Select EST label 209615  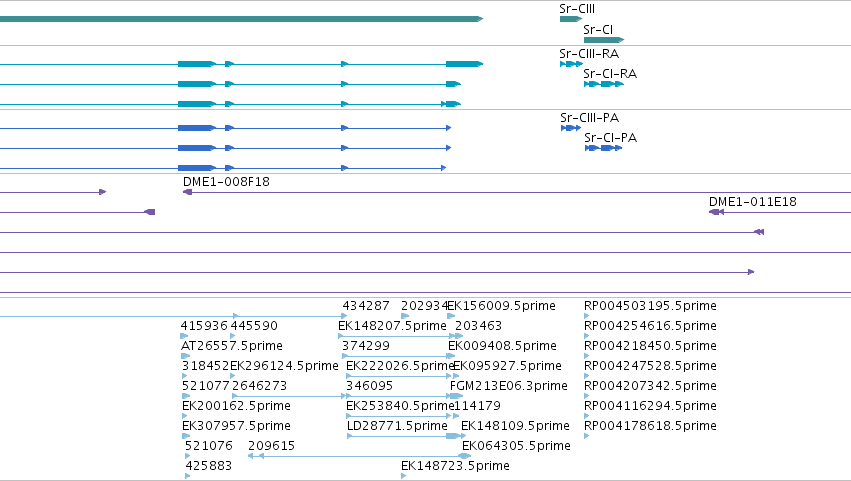click(x=271, y=446)
